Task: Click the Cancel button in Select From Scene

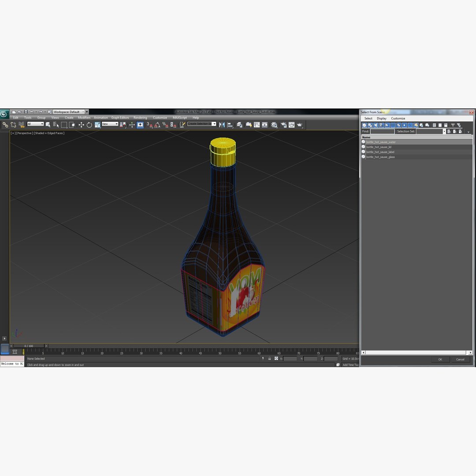Action: point(460,360)
